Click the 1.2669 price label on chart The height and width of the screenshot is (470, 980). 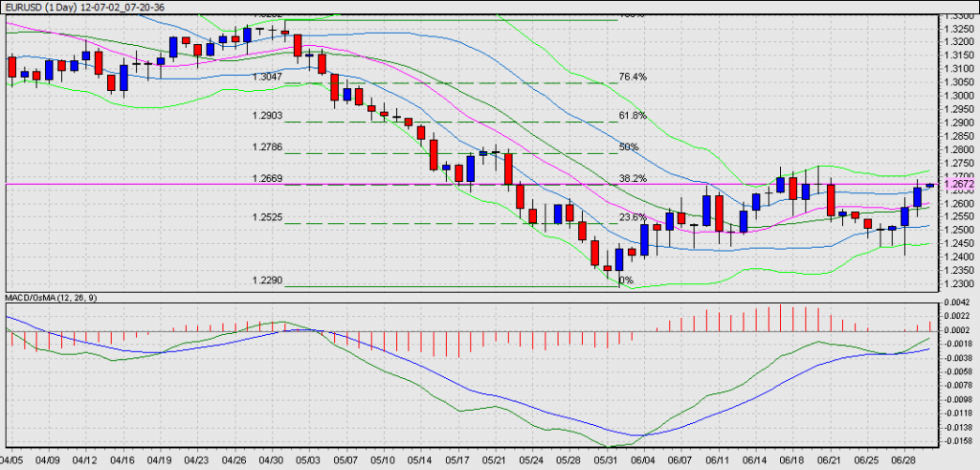coord(268,178)
